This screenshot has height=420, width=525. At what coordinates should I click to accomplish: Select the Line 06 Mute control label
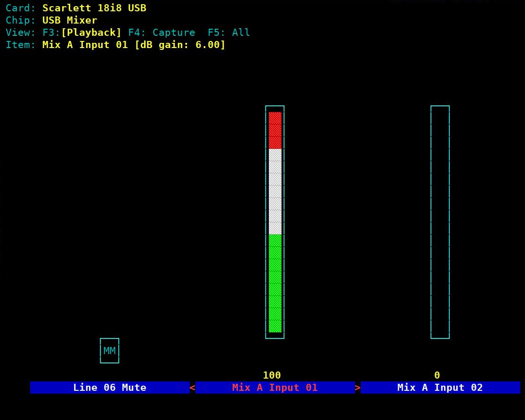click(110, 388)
